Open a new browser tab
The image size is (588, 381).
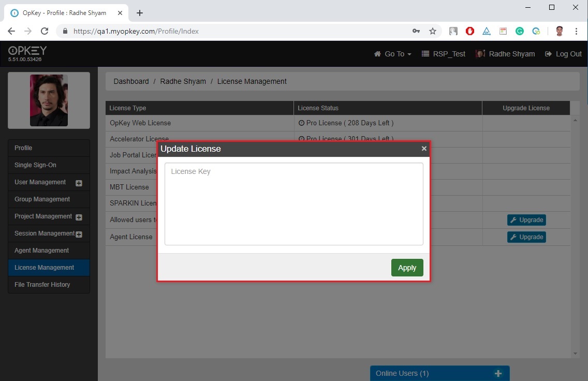140,13
